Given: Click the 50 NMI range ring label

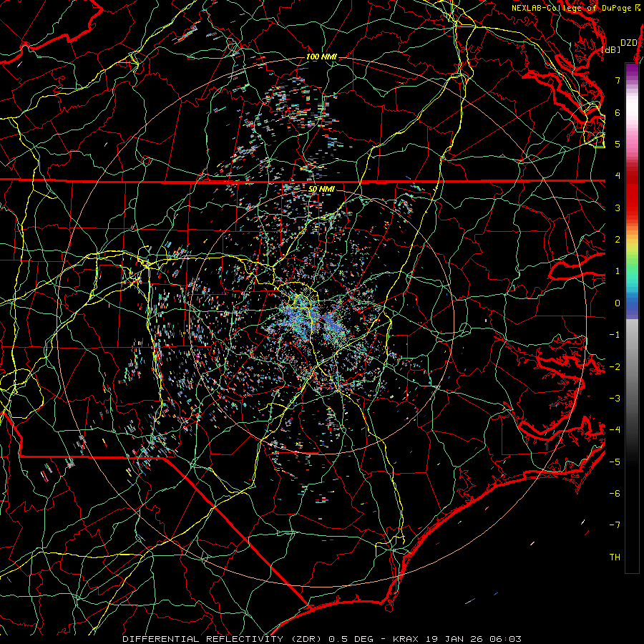Looking at the screenshot, I should click(321, 189).
